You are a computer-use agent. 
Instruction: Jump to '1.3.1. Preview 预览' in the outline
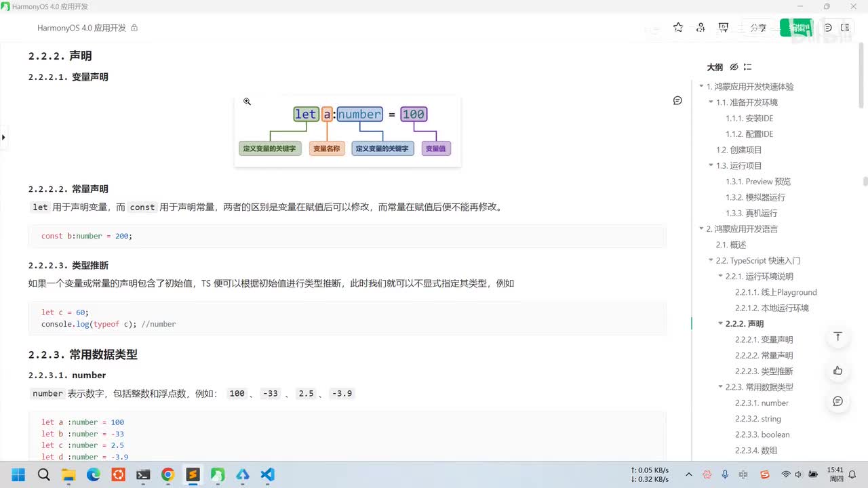click(x=758, y=182)
